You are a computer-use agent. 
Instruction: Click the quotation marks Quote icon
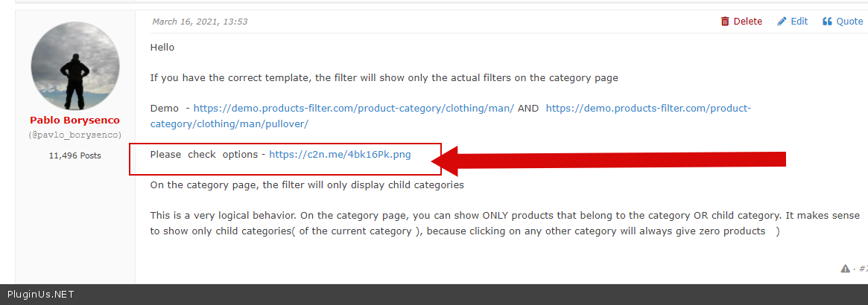click(827, 22)
